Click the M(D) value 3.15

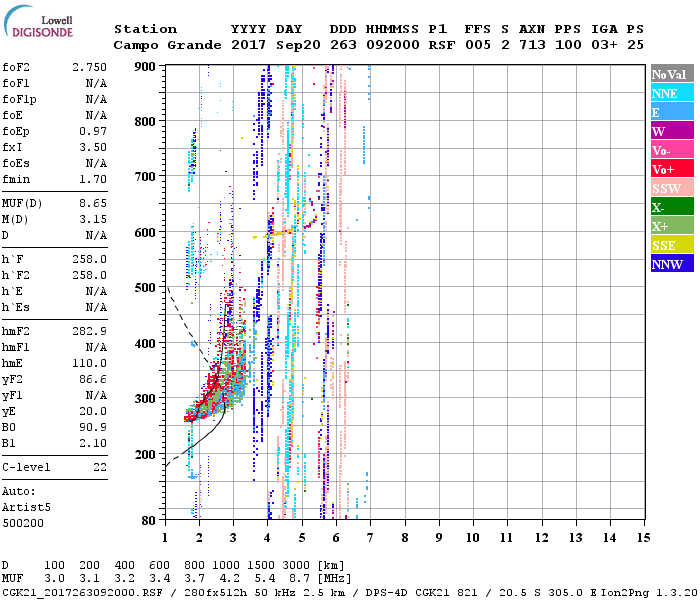[93, 219]
